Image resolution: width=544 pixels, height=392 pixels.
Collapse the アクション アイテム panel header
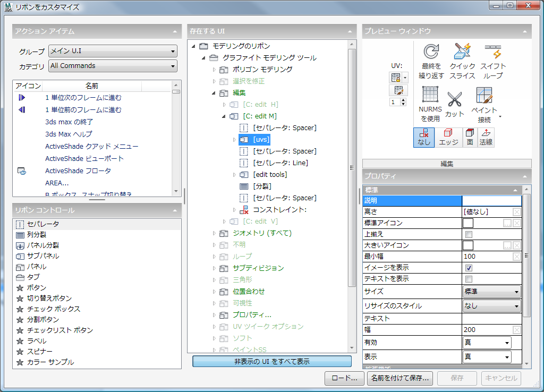(x=175, y=31)
